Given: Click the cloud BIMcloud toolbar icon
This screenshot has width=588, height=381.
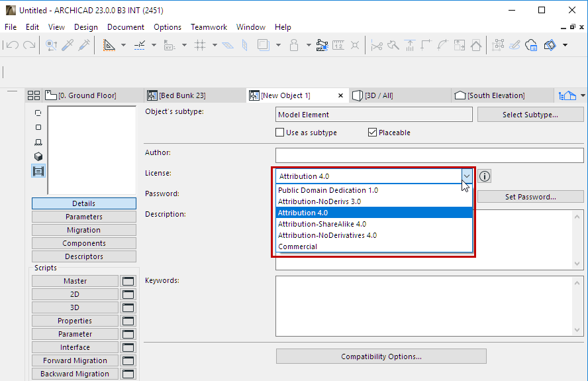Looking at the screenshot, I should pos(531,45).
